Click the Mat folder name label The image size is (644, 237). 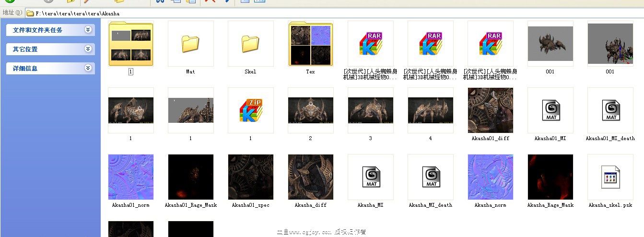tap(190, 71)
